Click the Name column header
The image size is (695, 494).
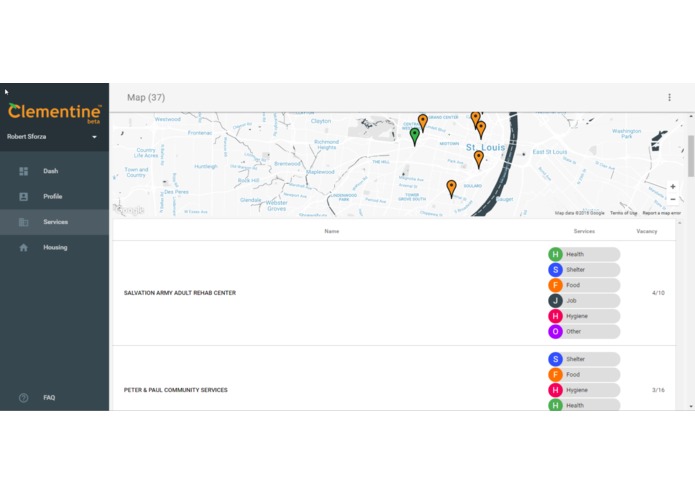(x=332, y=231)
